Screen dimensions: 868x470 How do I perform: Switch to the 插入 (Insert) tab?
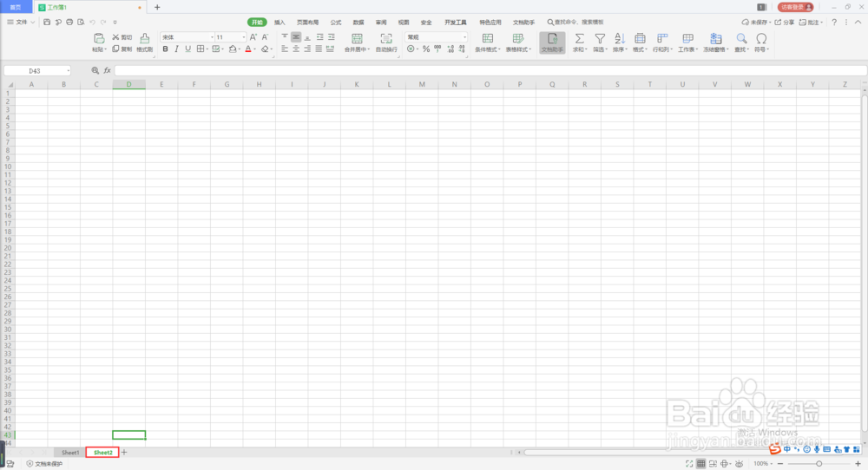[x=279, y=23]
